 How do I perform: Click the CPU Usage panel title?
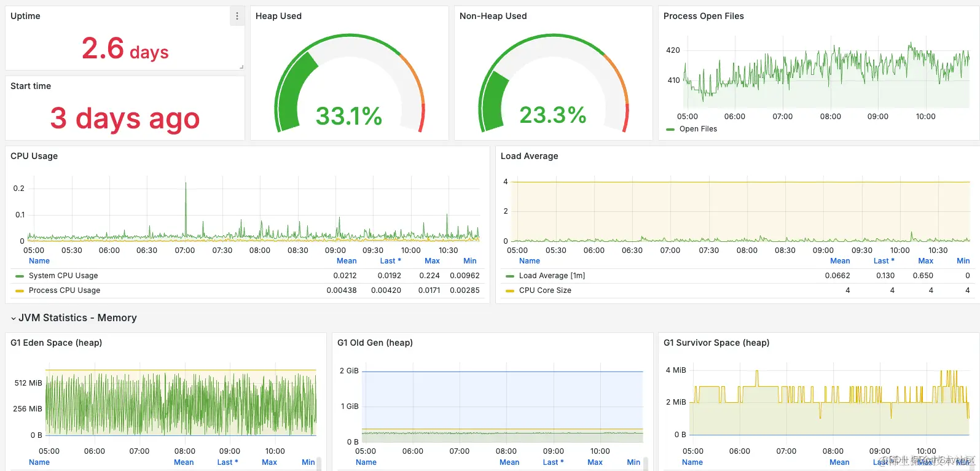tap(34, 156)
